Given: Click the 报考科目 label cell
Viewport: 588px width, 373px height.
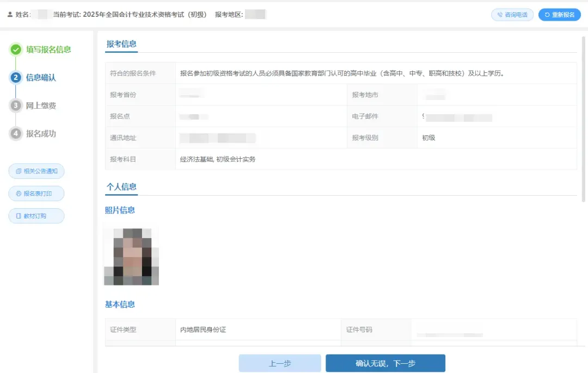Looking at the screenshot, I should tap(140, 159).
